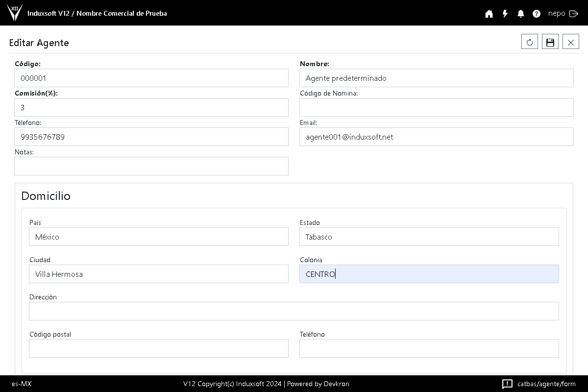Open the notifications bell

pyautogui.click(x=521, y=14)
